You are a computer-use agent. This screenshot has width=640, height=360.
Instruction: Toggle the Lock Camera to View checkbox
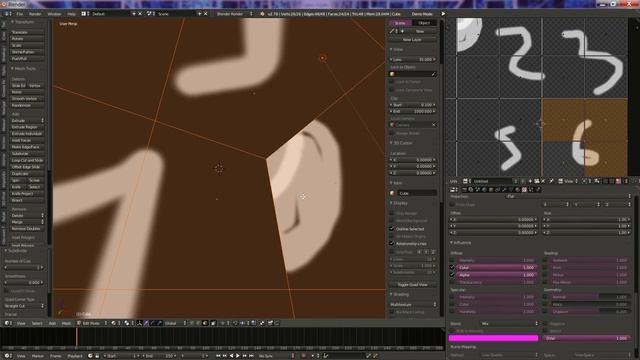tap(391, 90)
